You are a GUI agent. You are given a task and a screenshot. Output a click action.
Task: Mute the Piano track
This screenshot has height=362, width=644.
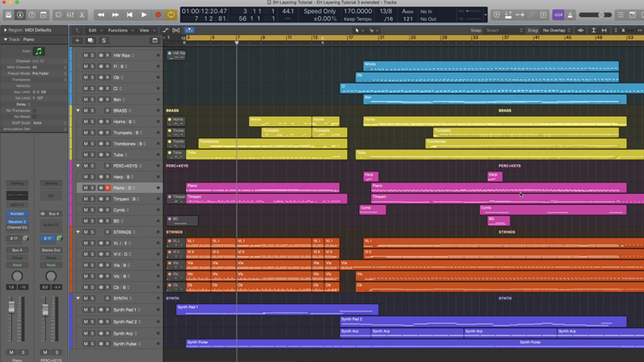(85, 188)
